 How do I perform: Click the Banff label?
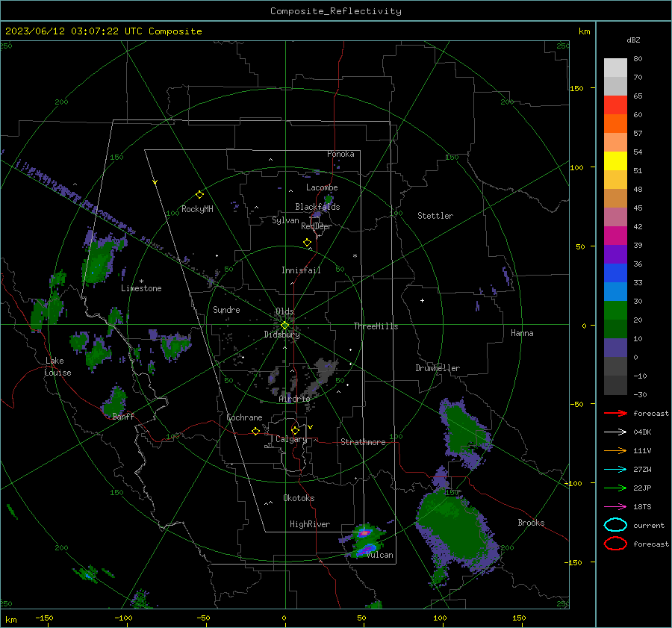[123, 416]
